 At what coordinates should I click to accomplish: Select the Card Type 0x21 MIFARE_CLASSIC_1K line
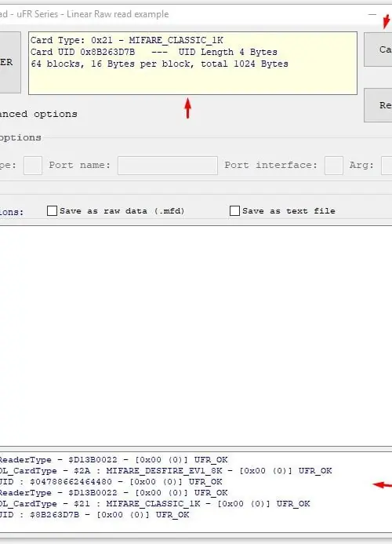click(x=127, y=40)
